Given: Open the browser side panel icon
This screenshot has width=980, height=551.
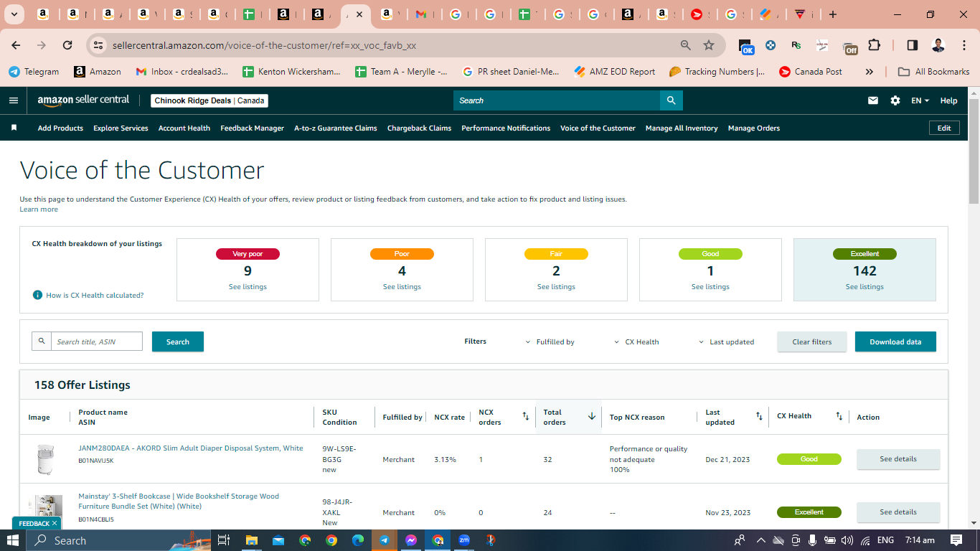Looking at the screenshot, I should point(912,45).
